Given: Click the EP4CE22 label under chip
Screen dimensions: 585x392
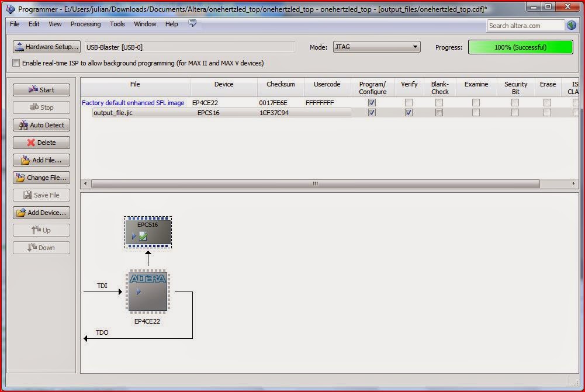Looking at the screenshot, I should tap(147, 321).
